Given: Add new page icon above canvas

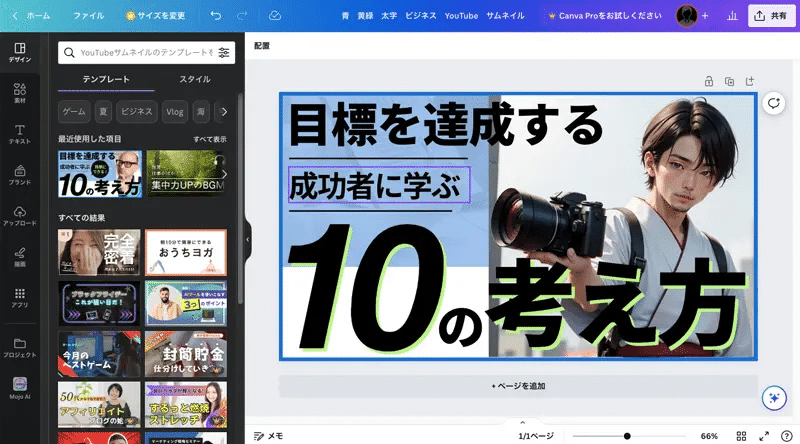Looking at the screenshot, I should [749, 81].
